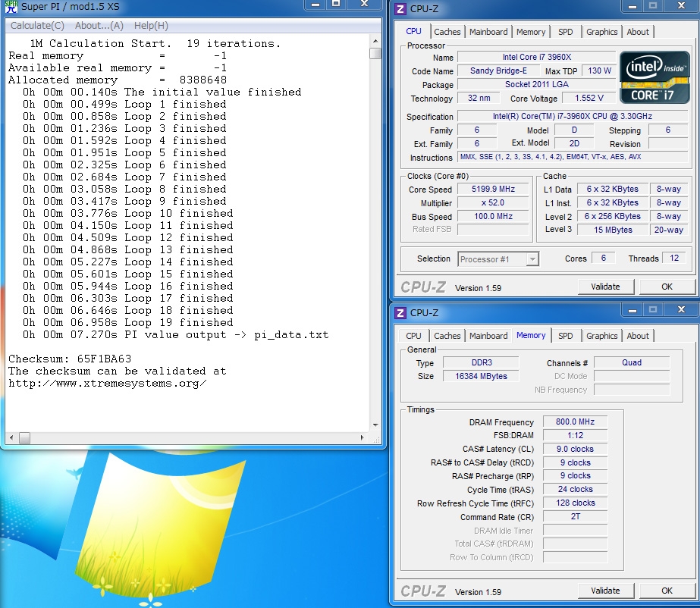
Task: Open the About...(A) menu in Super PI
Action: (x=99, y=26)
